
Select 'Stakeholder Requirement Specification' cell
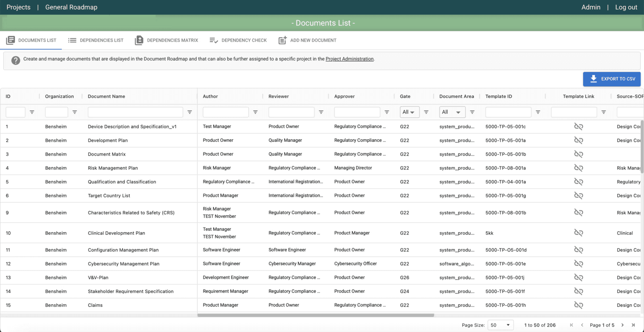(131, 291)
